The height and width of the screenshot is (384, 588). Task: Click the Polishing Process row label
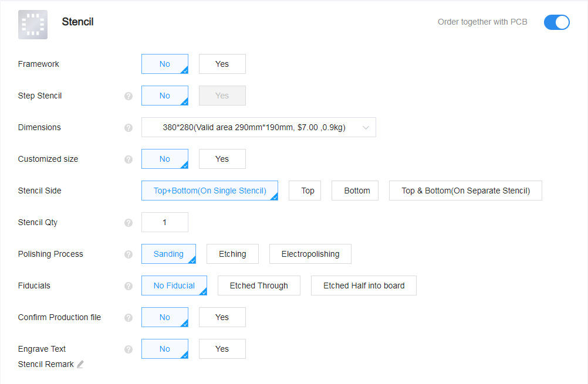tap(50, 254)
